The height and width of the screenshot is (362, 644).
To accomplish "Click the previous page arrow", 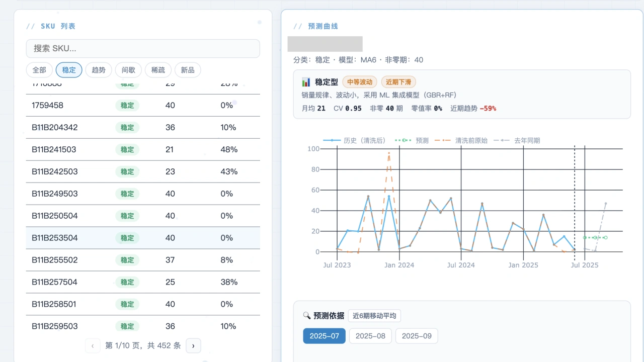I will point(93,345).
